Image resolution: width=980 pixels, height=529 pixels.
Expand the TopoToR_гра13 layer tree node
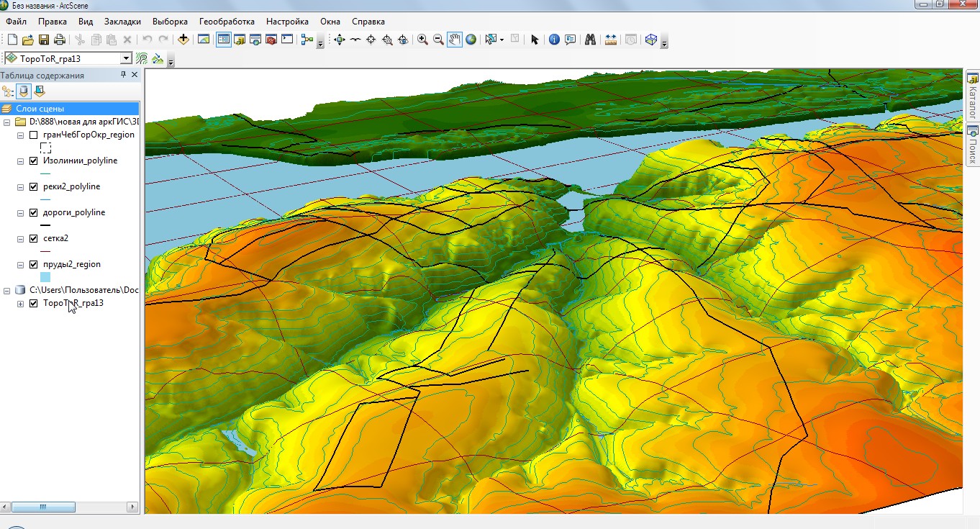[21, 304]
